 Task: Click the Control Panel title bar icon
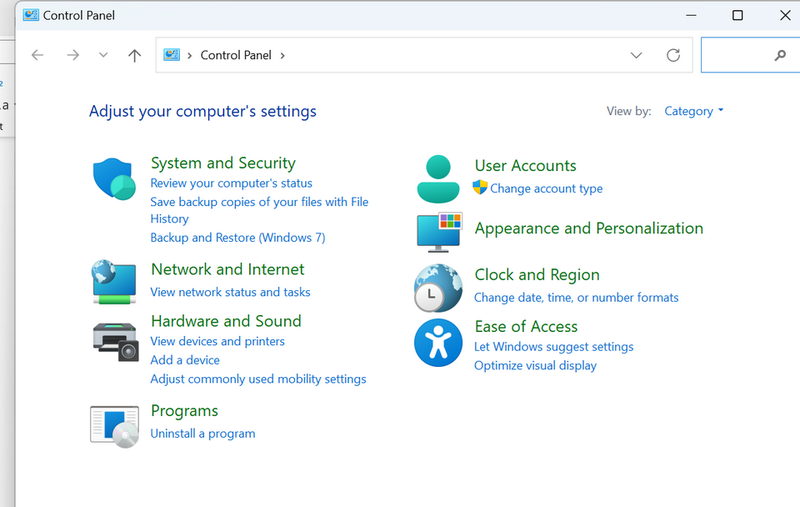point(31,15)
